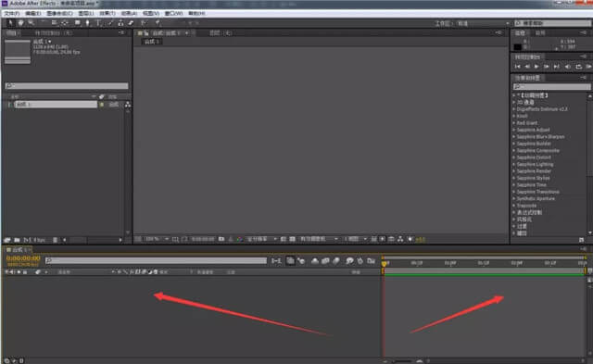This screenshot has height=364, width=593.
Task: Toggle motion blur enable switch in timeline
Action: coord(335,261)
